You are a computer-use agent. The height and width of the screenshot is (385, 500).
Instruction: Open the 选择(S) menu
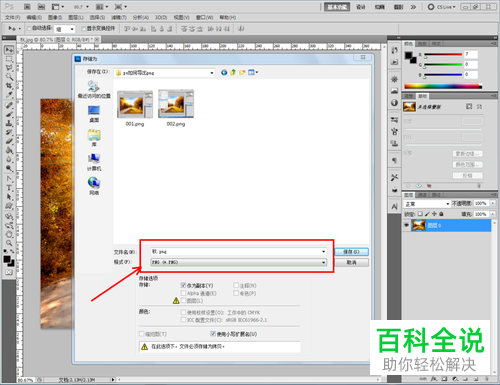[97, 17]
